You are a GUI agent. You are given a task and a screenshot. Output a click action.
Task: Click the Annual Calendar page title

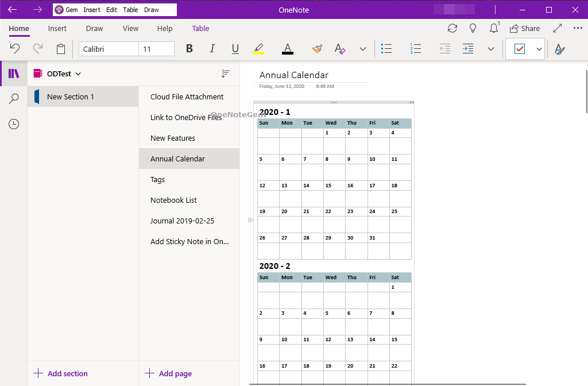pos(293,75)
